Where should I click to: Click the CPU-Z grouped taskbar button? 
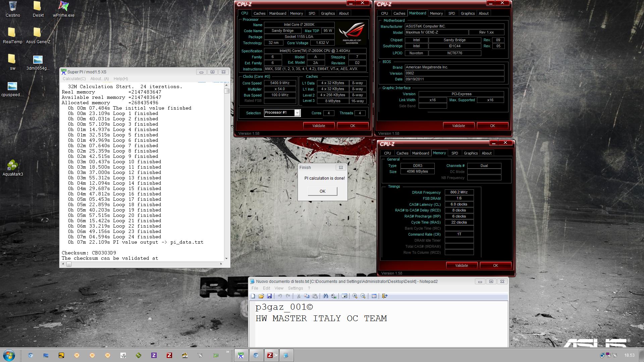(x=271, y=355)
